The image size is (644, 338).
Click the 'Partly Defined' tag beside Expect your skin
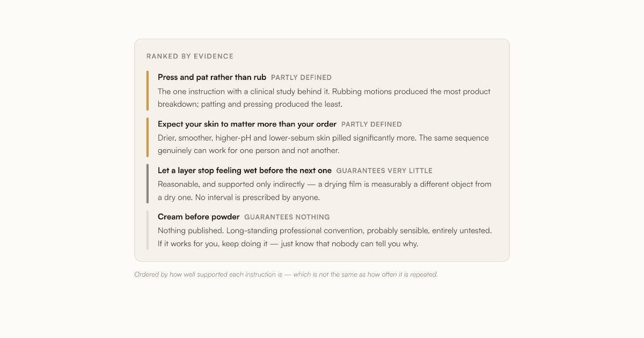(x=371, y=124)
